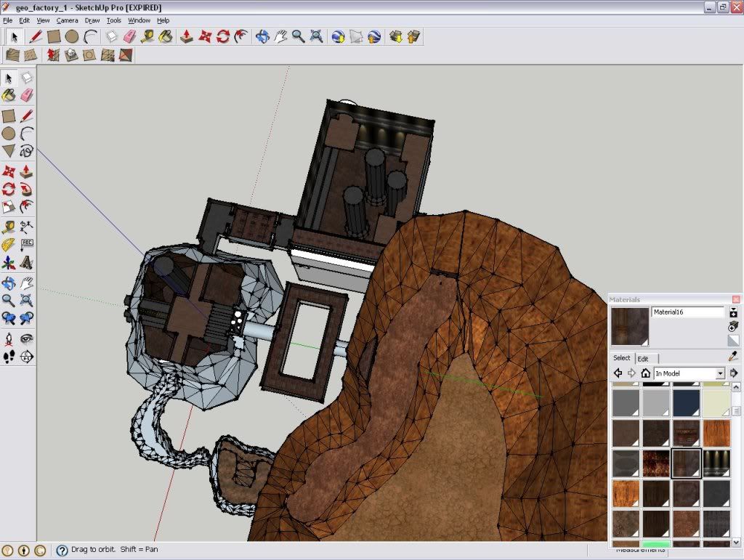Click the Tape Measure tool in top toolbar
Viewport: 744px width, 560px height.
147,36
